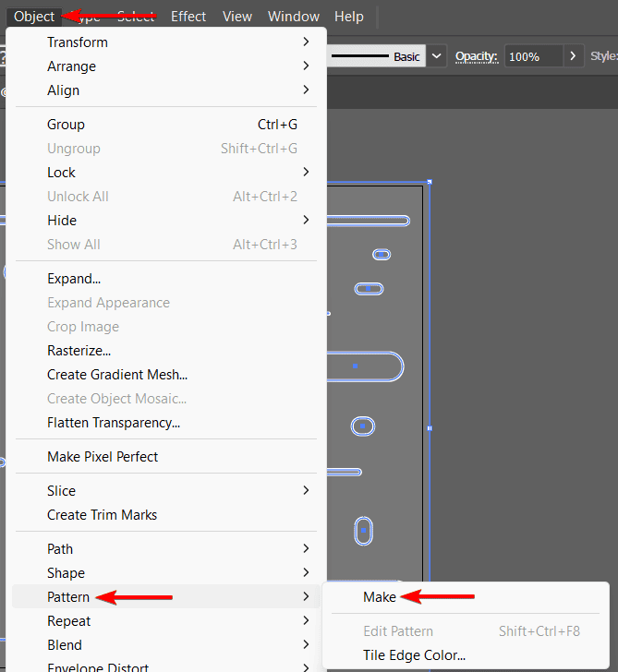
Task: Click Make Pixel Perfect
Action: (x=103, y=457)
